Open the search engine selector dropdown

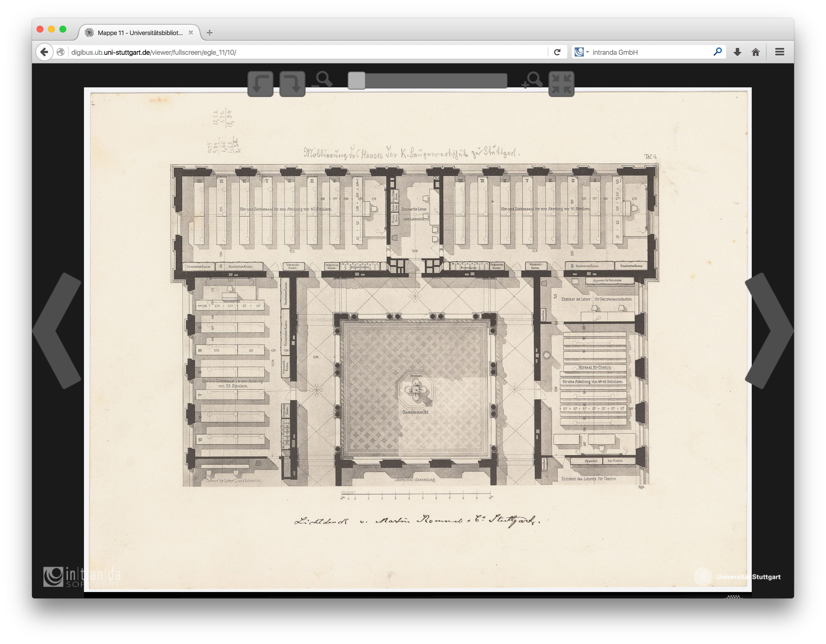pos(582,52)
